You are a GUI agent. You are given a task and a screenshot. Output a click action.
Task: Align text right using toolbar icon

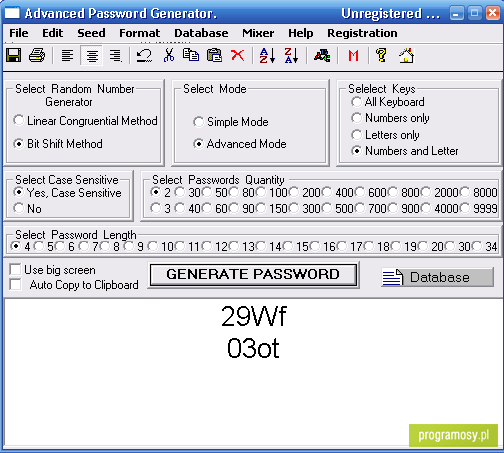(x=115, y=55)
